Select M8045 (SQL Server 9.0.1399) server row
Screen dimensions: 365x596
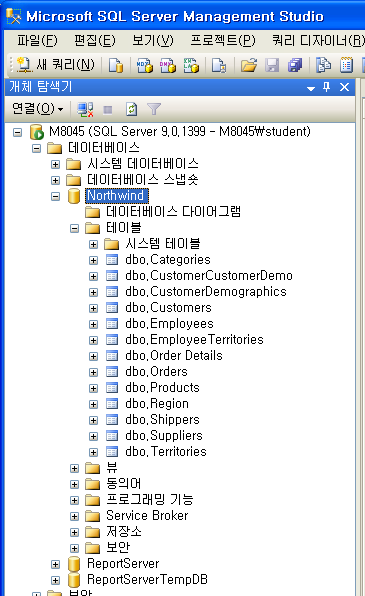(x=179, y=132)
